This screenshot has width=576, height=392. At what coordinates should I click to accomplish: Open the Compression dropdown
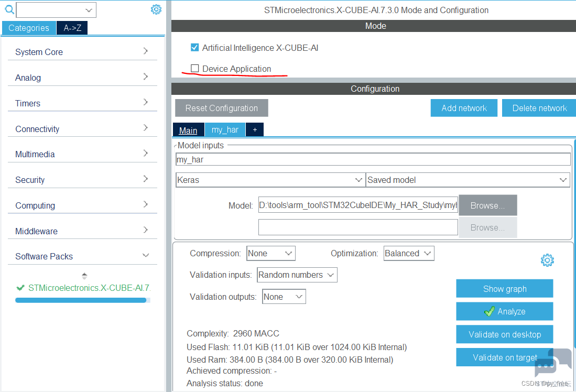pos(271,254)
